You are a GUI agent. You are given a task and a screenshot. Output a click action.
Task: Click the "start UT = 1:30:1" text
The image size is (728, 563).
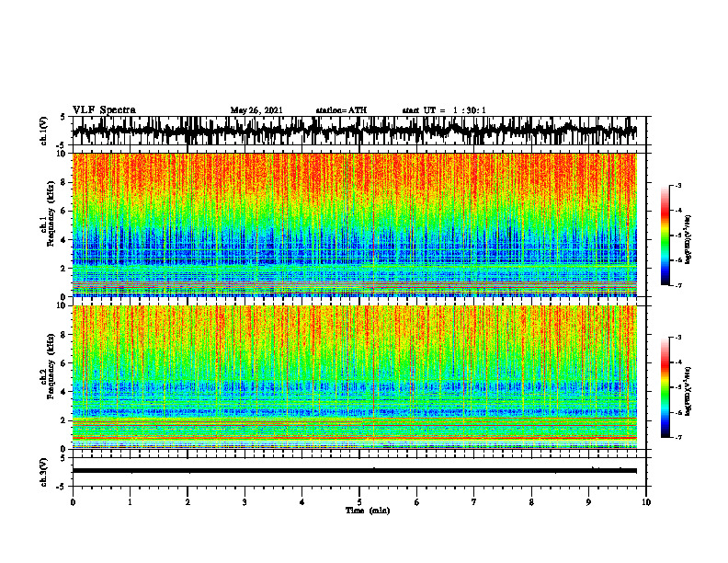pos(444,110)
